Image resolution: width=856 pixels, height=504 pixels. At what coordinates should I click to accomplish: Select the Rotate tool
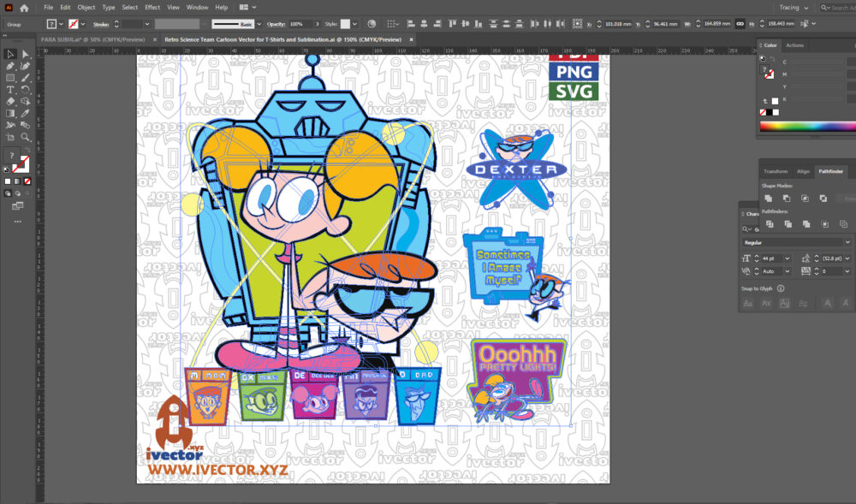[25, 90]
